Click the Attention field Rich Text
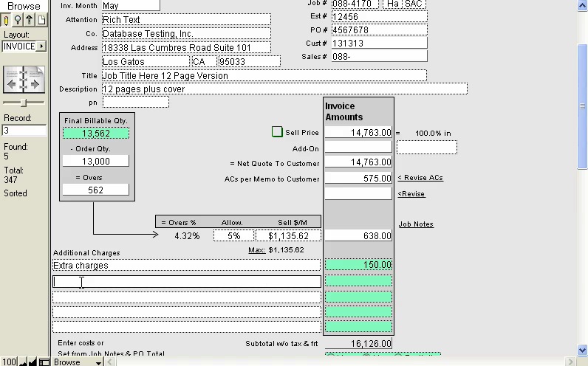 tap(186, 19)
